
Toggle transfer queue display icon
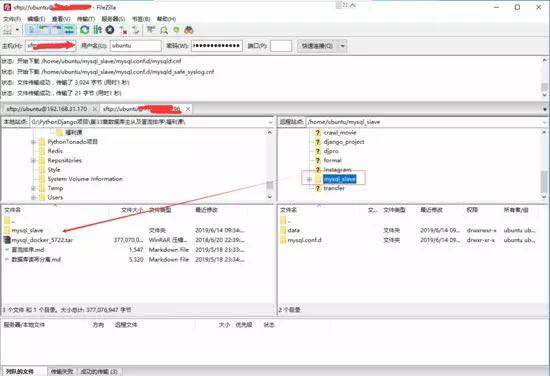69,30
